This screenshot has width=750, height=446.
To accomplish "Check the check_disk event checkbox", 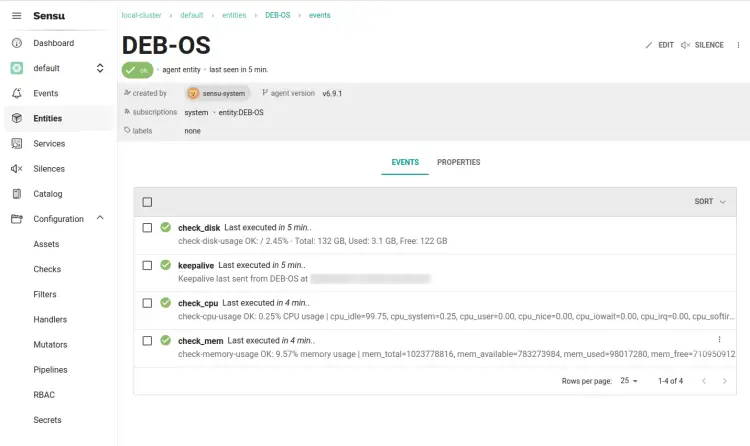I will (147, 228).
